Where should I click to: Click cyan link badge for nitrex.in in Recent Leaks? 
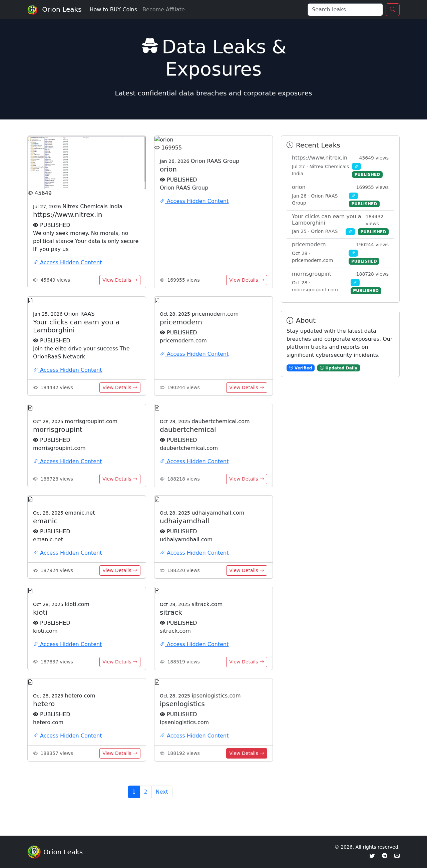tap(356, 167)
